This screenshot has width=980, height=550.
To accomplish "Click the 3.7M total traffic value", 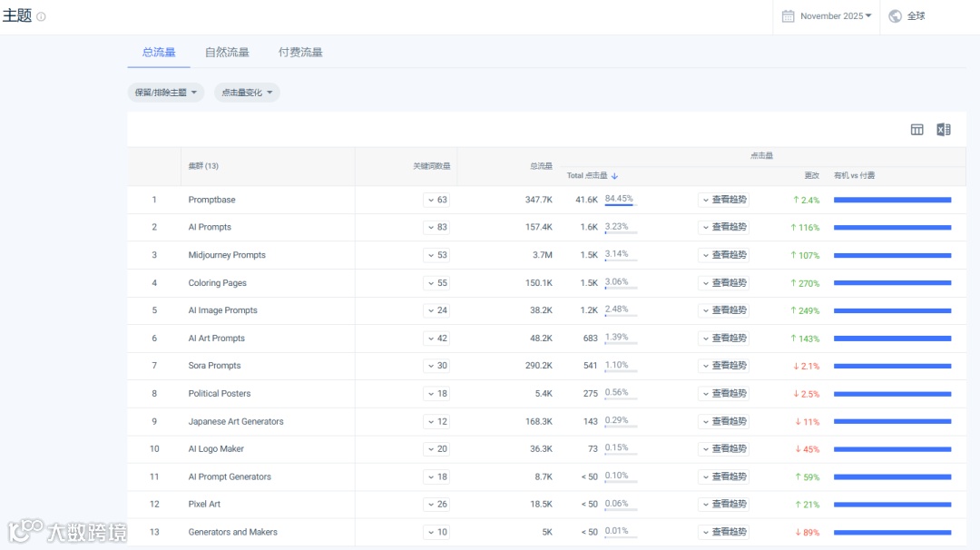I will [543, 255].
